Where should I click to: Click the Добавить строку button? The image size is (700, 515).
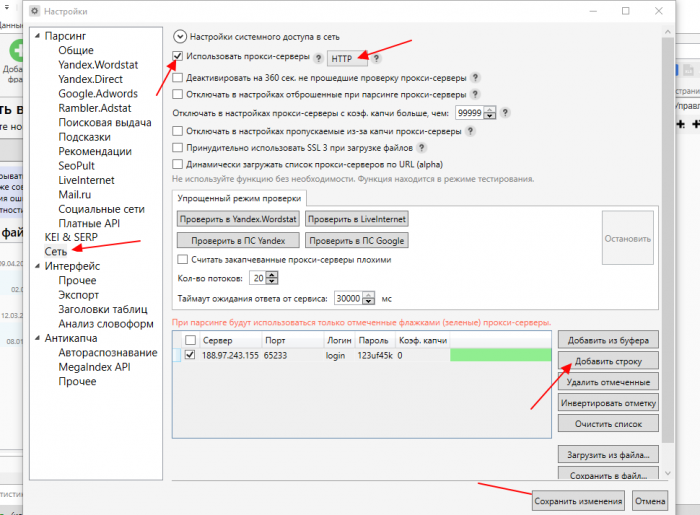coord(608,361)
